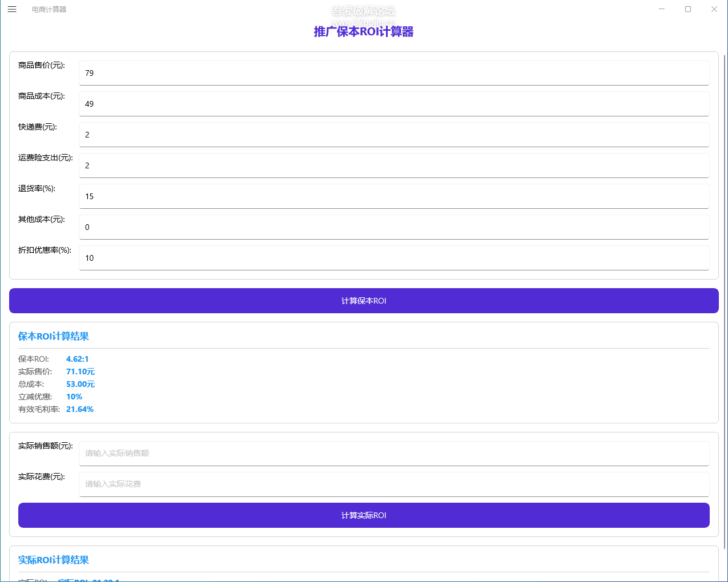The height and width of the screenshot is (582, 728).
Task: Click the 有效毛利率 value 21.64%
Action: click(x=80, y=409)
